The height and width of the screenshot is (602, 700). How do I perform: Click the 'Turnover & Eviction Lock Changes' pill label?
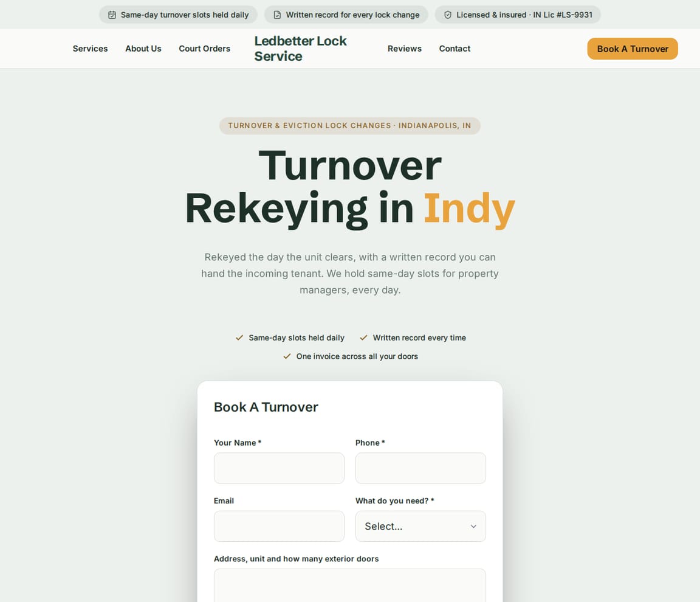[x=349, y=125]
